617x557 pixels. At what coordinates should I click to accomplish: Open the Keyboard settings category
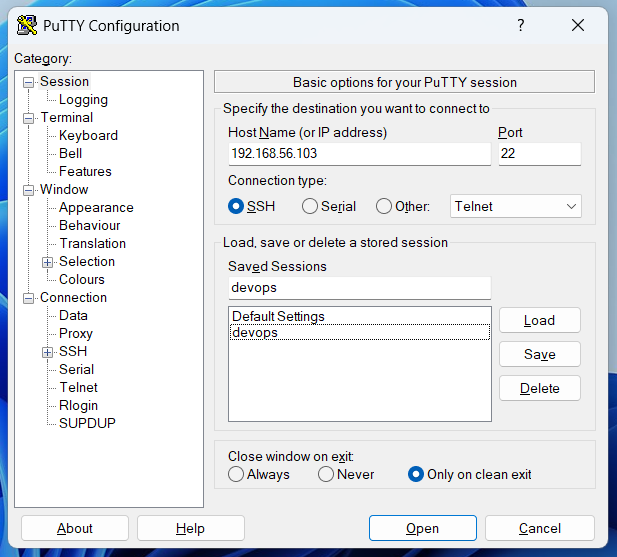click(x=88, y=135)
